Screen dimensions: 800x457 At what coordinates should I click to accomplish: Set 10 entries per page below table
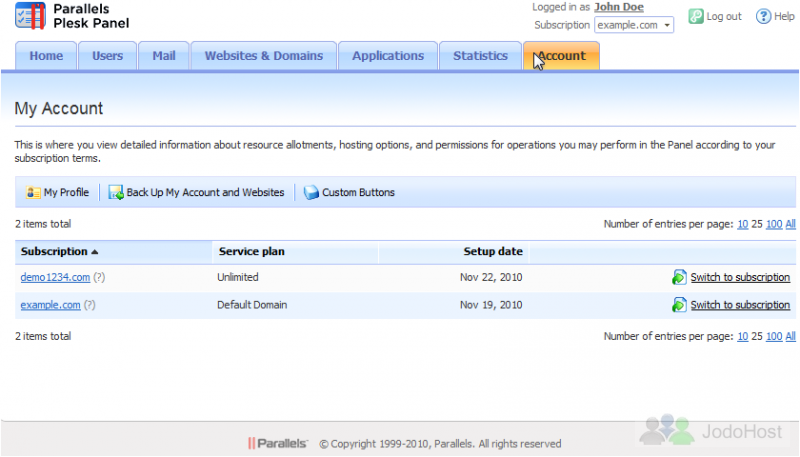[x=742, y=336]
